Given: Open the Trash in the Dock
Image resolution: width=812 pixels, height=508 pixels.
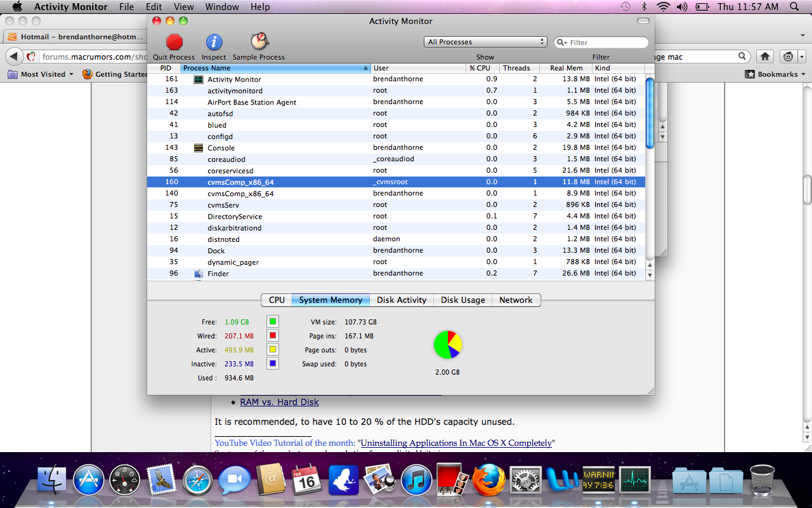Looking at the screenshot, I should pyautogui.click(x=762, y=481).
